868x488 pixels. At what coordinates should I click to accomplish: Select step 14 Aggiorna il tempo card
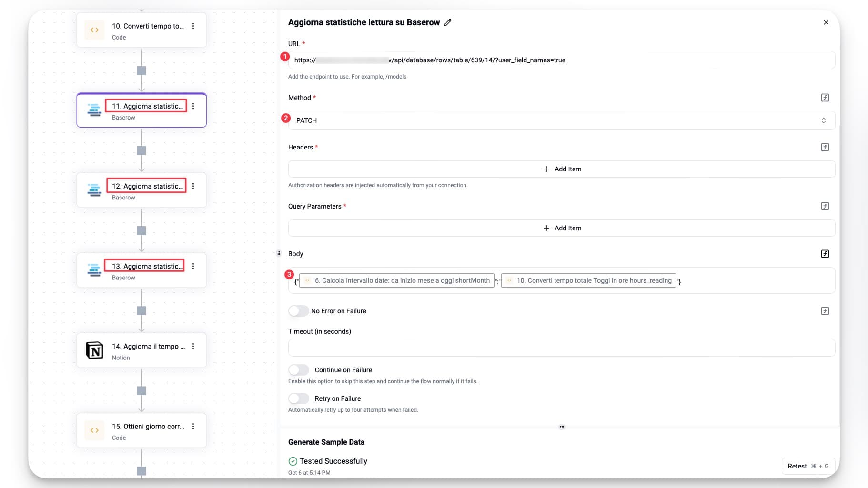pos(141,350)
